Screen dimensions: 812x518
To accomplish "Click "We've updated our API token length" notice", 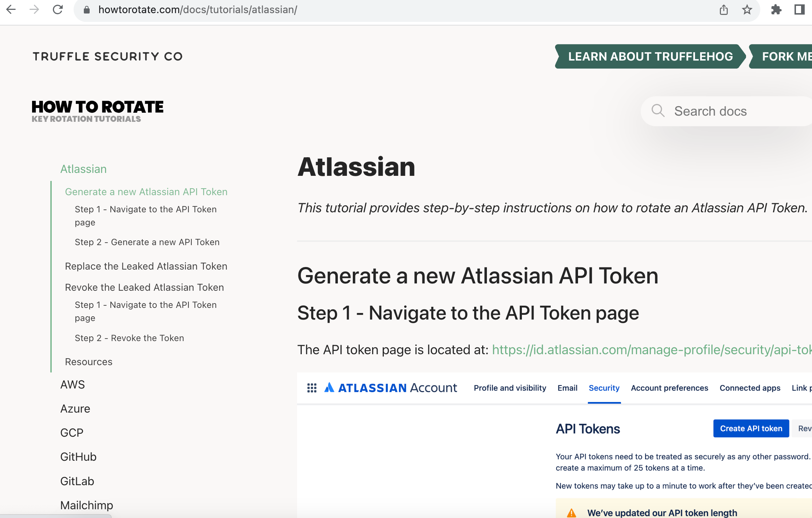I will pyautogui.click(x=662, y=513).
